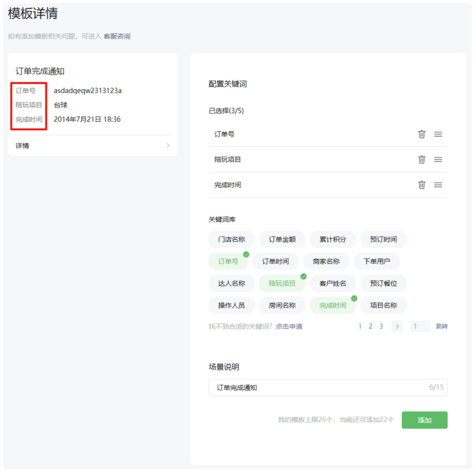Expand the 详情 row via its chevron

pos(168,145)
